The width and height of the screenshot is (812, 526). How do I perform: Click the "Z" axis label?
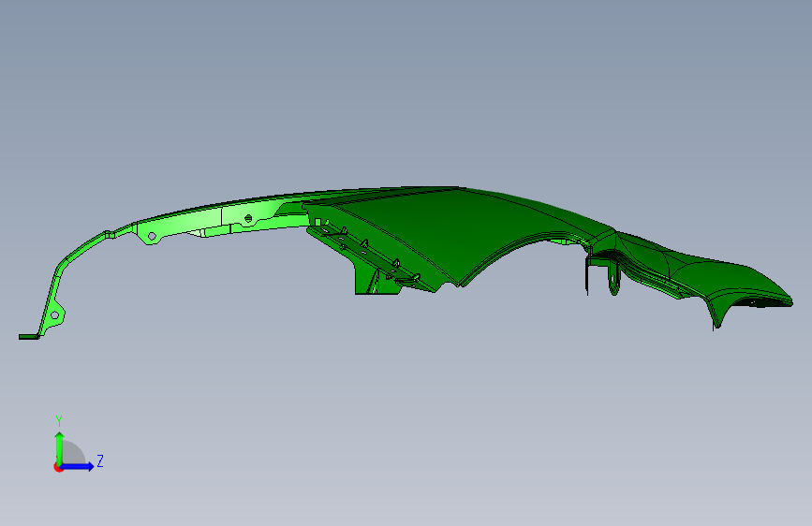(100, 461)
